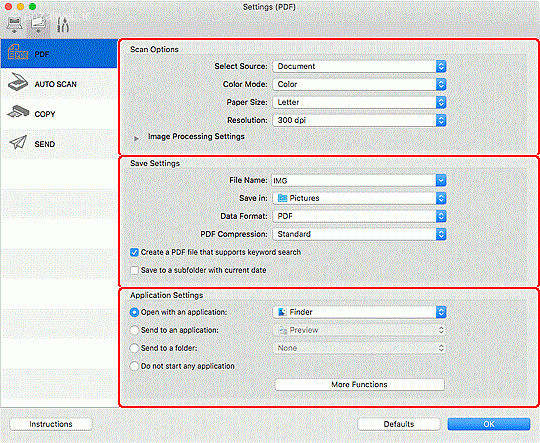The image size is (540, 443).
Task: Click the Instructions button
Action: [51, 424]
